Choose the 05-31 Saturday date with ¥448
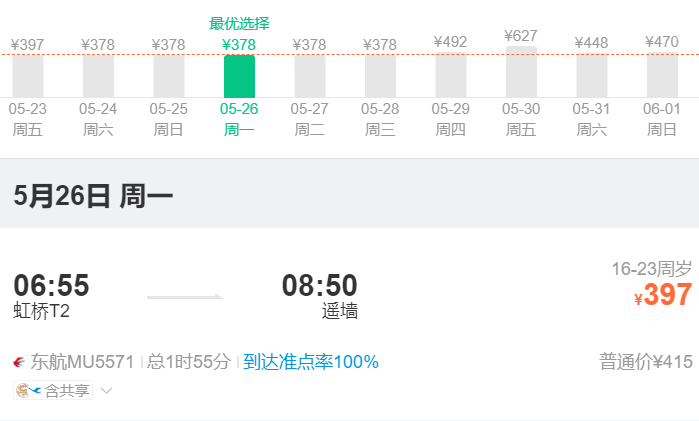The height and width of the screenshot is (421, 699). coord(592,87)
